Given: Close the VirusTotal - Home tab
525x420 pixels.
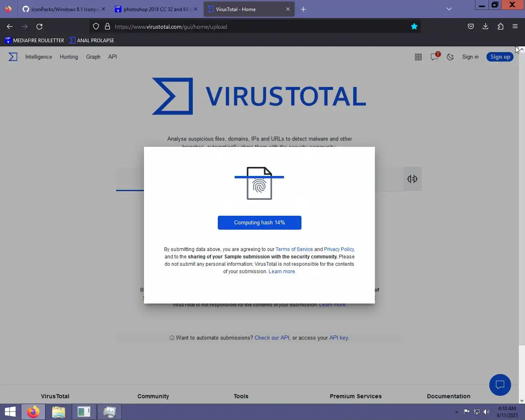Looking at the screenshot, I should click(288, 9).
